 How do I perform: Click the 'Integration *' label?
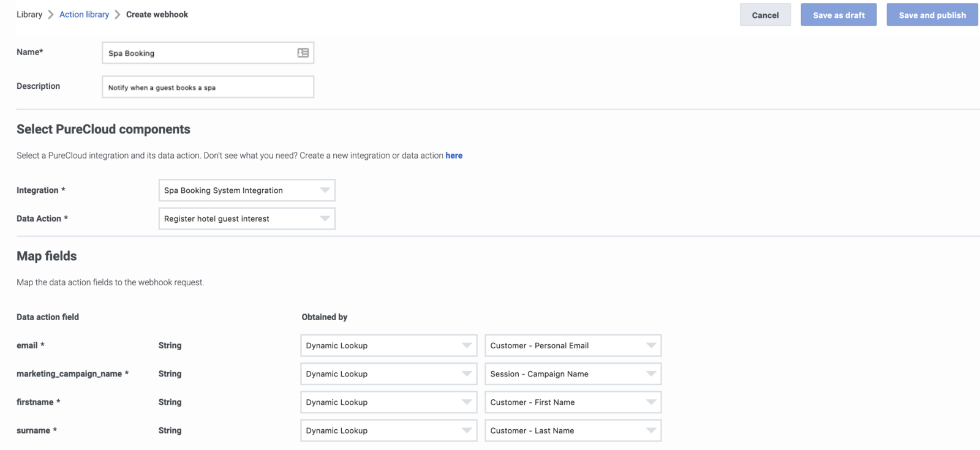pyautogui.click(x=41, y=190)
